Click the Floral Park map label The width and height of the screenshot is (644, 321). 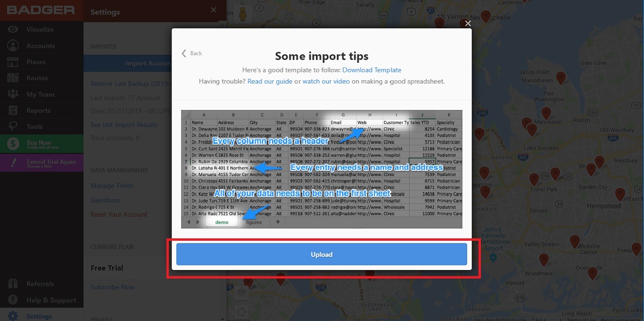pos(544,189)
